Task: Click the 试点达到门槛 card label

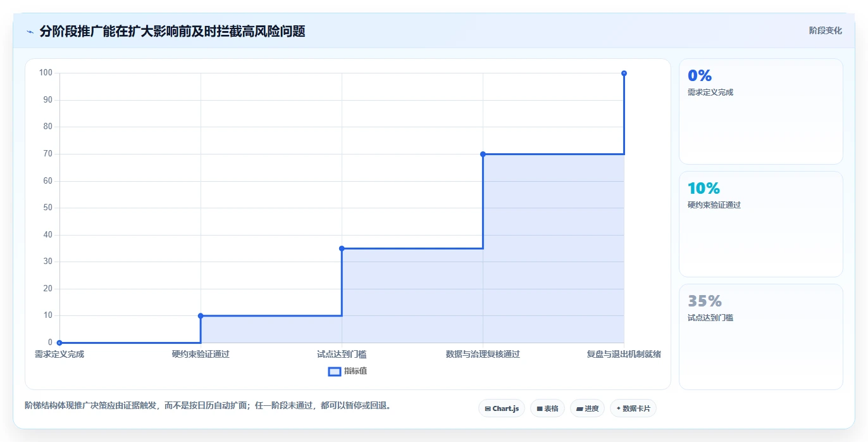Action: pos(710,318)
